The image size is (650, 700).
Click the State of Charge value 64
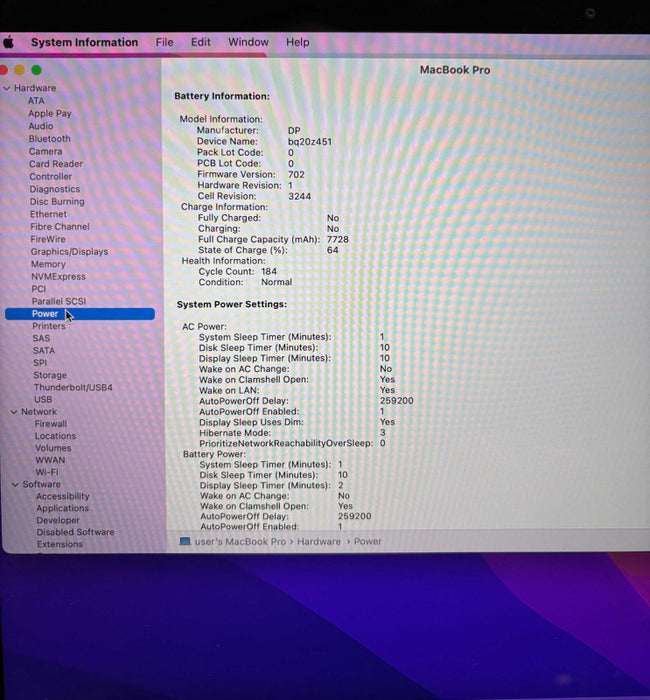tap(333, 250)
